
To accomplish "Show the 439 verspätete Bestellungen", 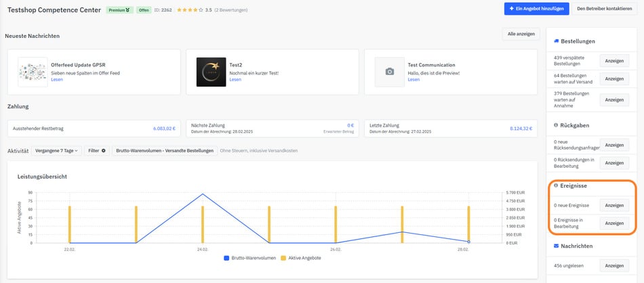I will 614,61.
